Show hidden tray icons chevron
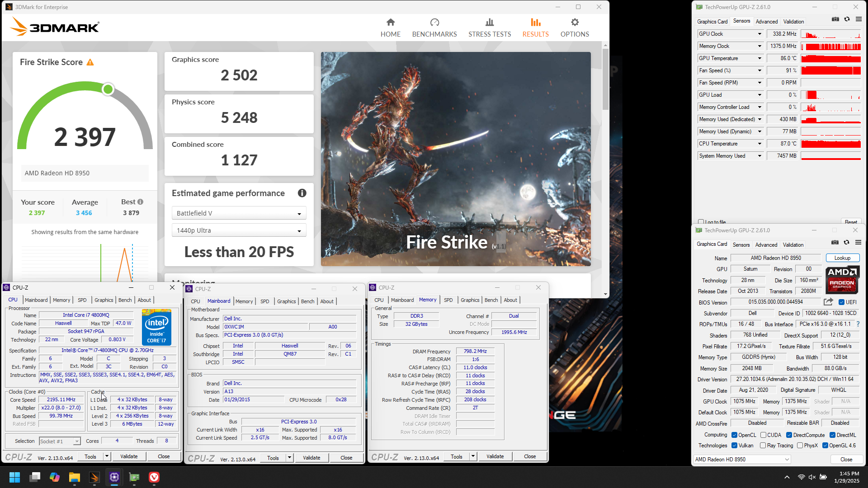This screenshot has height=488, width=868. click(787, 477)
